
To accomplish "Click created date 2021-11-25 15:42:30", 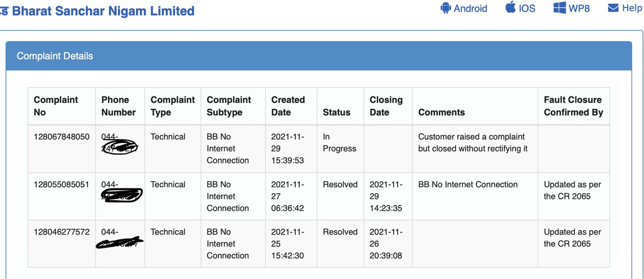I will [x=288, y=244].
